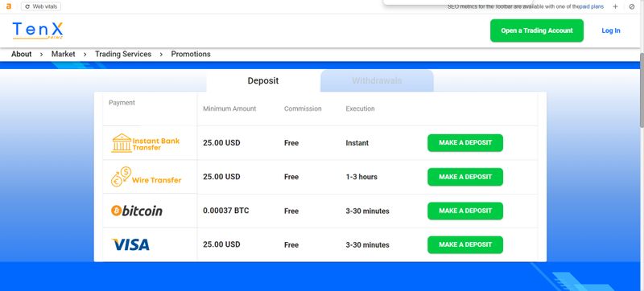Click the Payment column header
This screenshot has height=291, width=644.
122,103
